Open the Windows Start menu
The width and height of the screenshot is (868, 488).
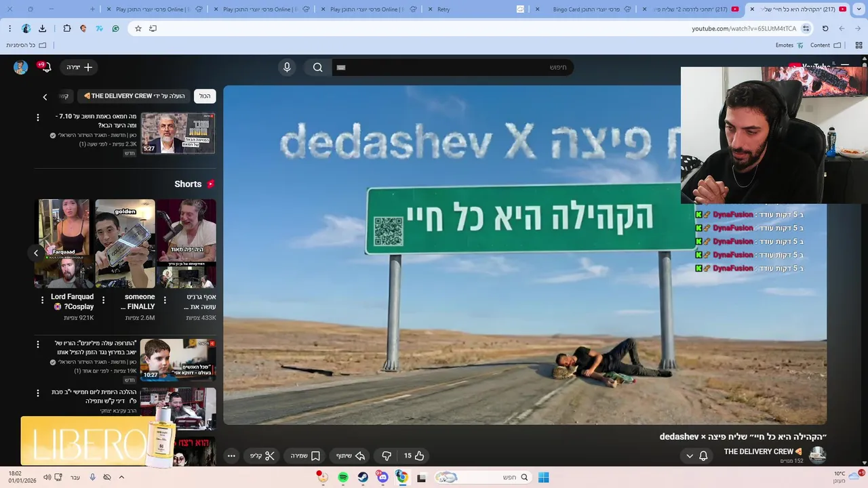tap(543, 477)
